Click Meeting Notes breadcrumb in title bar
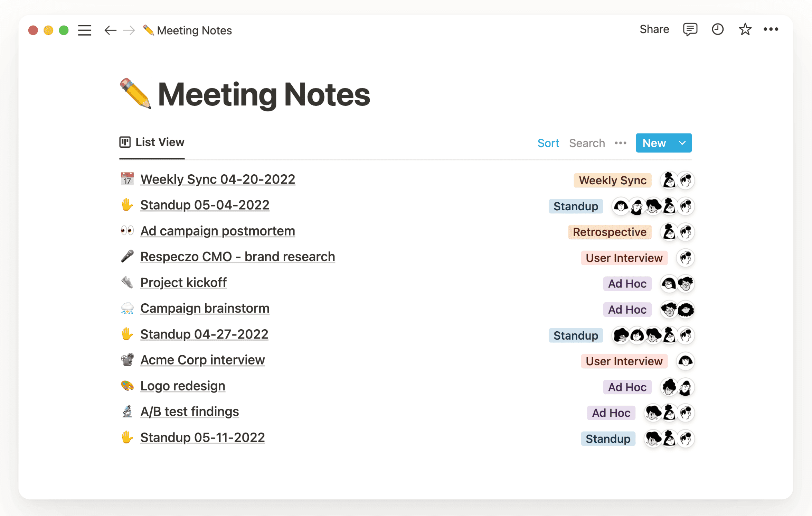Viewport: 812px width, 516px height. point(187,30)
